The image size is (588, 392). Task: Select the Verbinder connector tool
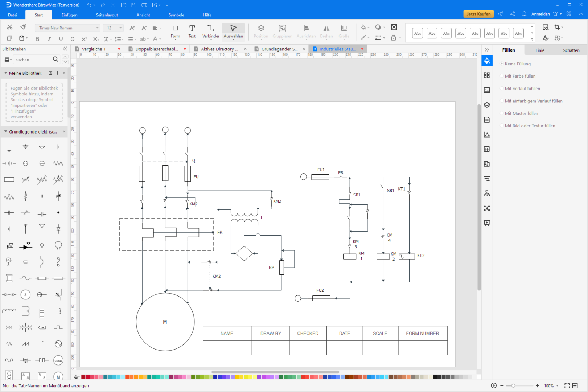click(x=211, y=31)
